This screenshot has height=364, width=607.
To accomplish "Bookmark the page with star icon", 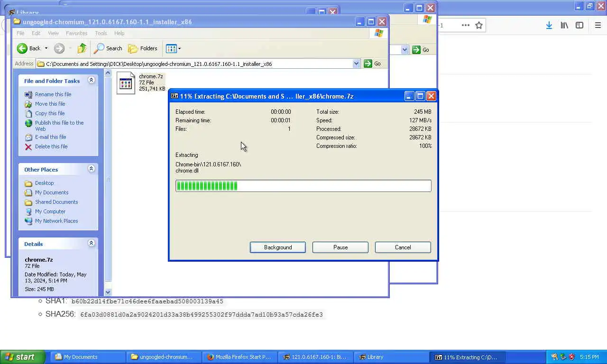I will [x=479, y=25].
